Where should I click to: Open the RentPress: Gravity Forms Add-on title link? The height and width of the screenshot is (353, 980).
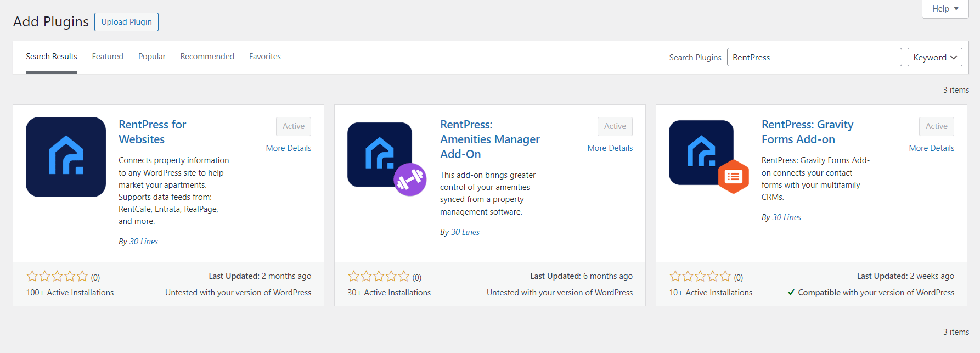click(808, 132)
